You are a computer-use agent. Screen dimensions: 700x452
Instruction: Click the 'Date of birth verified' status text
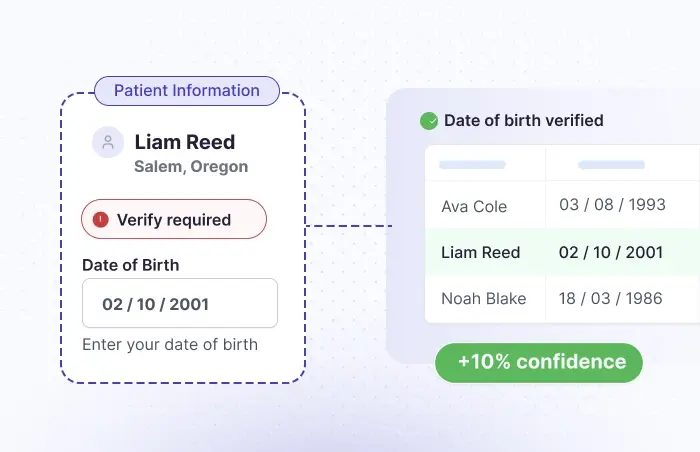point(523,121)
